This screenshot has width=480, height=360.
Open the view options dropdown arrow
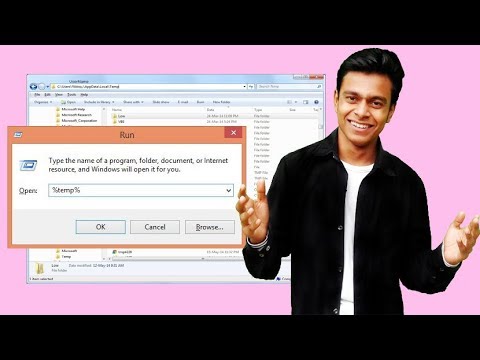coord(296,102)
